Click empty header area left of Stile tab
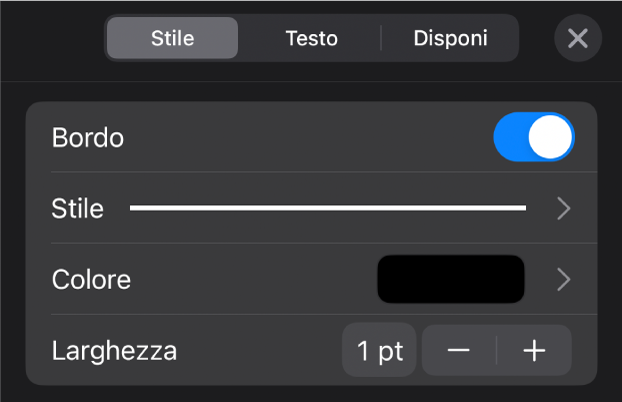The image size is (622, 402). 50,39
